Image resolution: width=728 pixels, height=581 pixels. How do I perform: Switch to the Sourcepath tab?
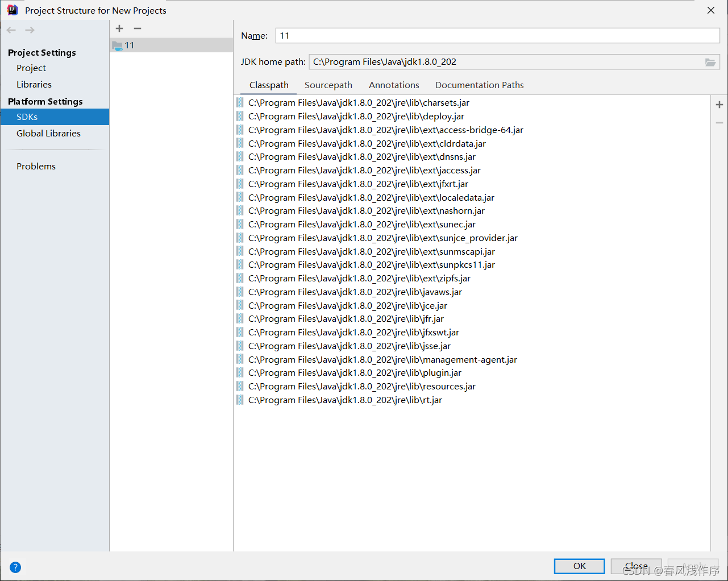point(328,85)
